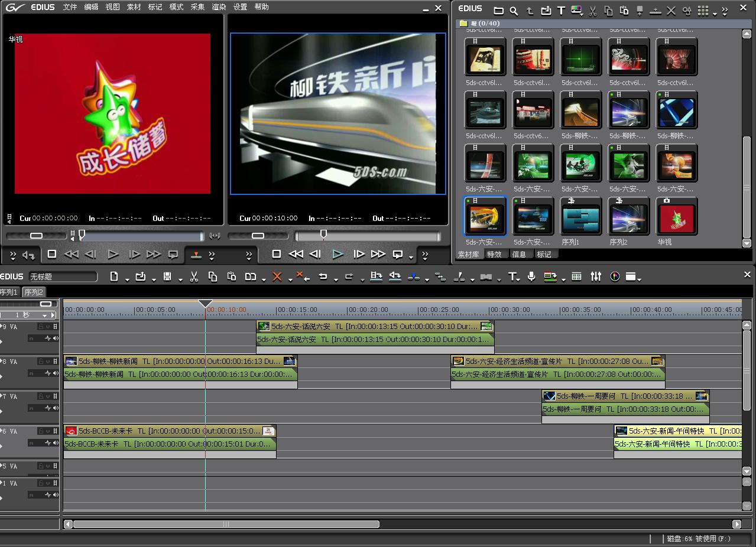Image resolution: width=756 pixels, height=547 pixels.
Task: Open the audio mixer sliders icon
Action: 596,276
